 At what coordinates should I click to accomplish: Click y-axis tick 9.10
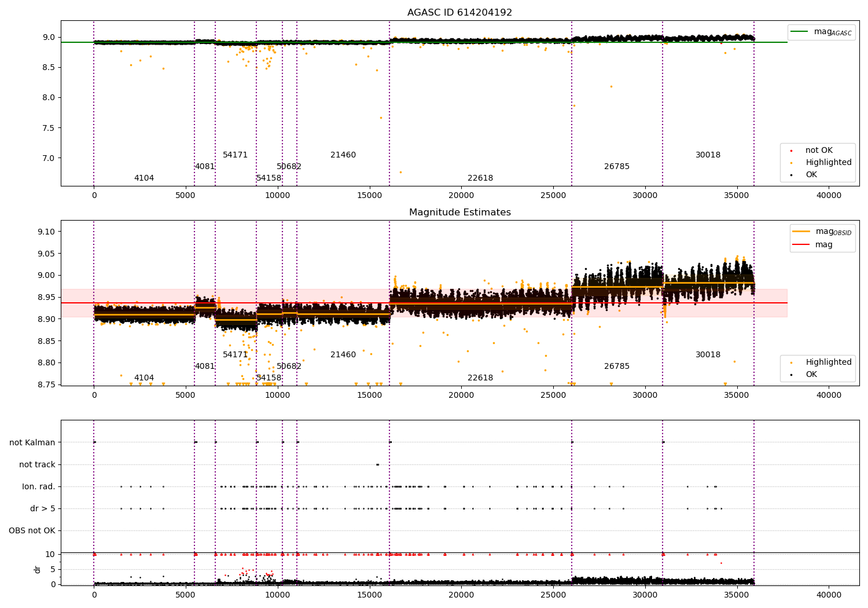pyautogui.click(x=46, y=232)
